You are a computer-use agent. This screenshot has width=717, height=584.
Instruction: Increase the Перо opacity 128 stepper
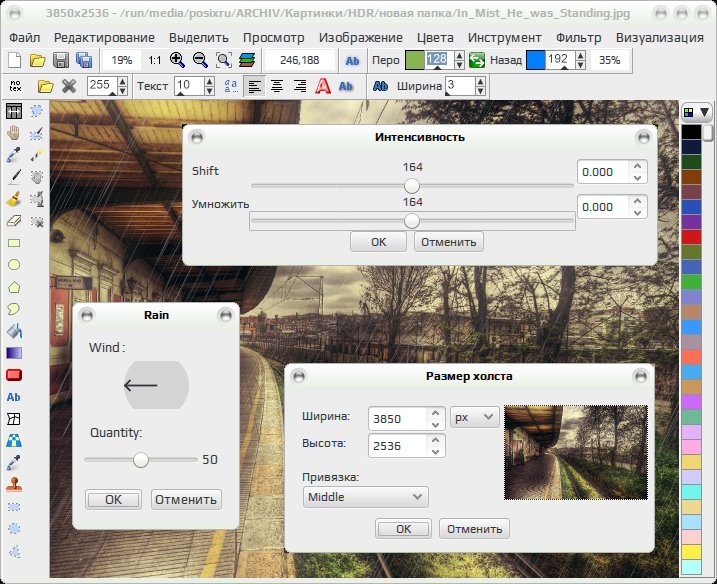(460, 55)
